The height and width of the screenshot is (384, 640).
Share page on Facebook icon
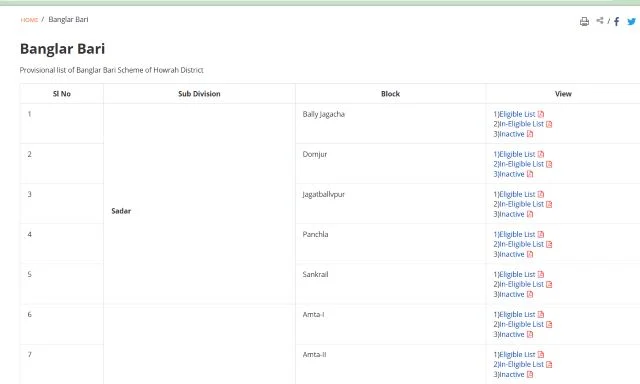pos(616,21)
